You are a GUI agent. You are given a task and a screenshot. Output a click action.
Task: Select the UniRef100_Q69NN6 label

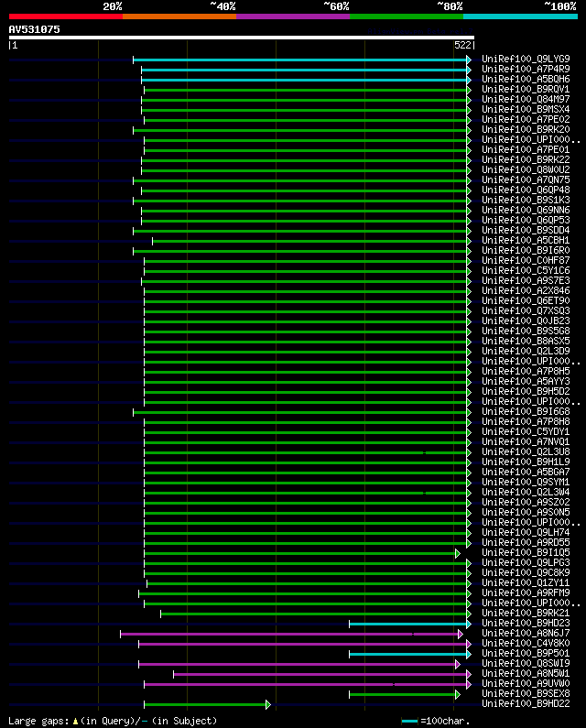point(526,211)
